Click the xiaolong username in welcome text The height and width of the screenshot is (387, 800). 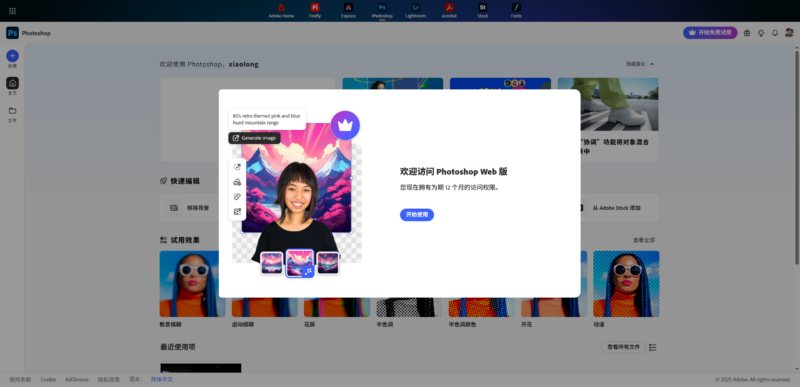coord(243,64)
